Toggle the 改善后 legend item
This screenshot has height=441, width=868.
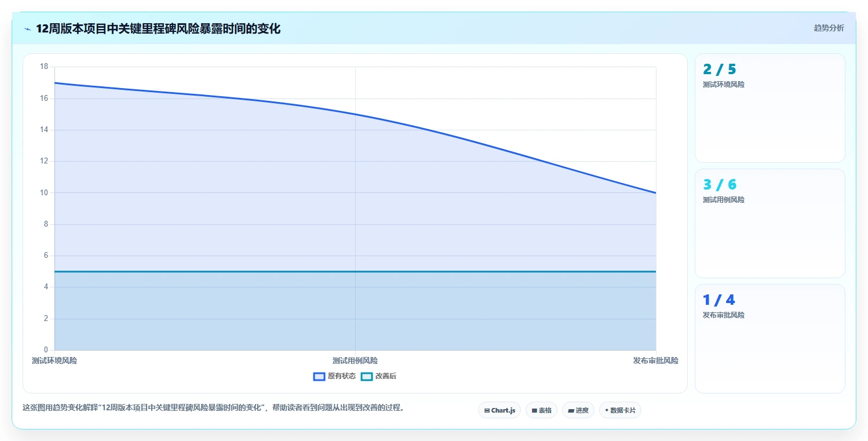pyautogui.click(x=378, y=376)
